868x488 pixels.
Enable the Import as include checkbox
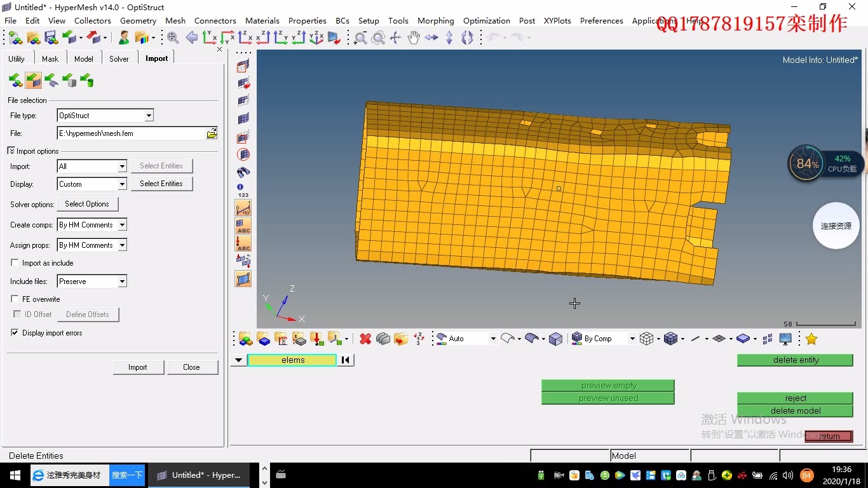[x=15, y=263]
